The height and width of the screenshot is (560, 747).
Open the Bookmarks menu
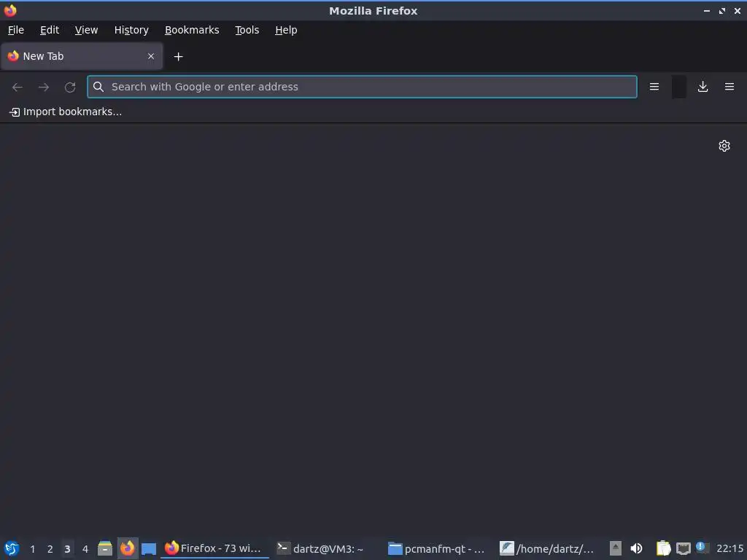pos(192,30)
